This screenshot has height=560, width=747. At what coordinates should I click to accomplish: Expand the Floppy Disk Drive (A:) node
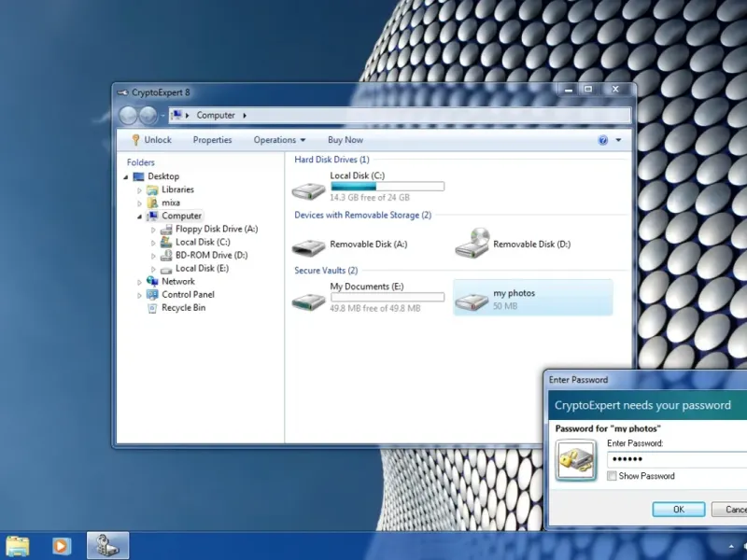[x=153, y=230]
